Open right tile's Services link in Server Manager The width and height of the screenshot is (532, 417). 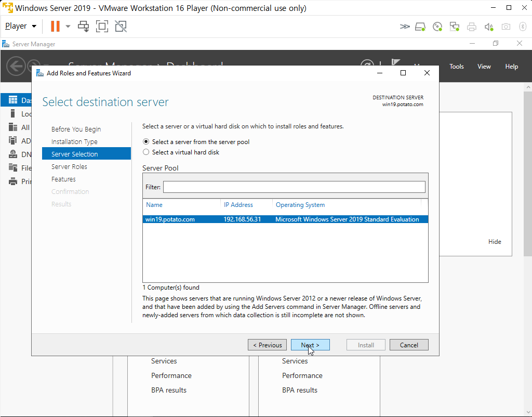(x=295, y=361)
